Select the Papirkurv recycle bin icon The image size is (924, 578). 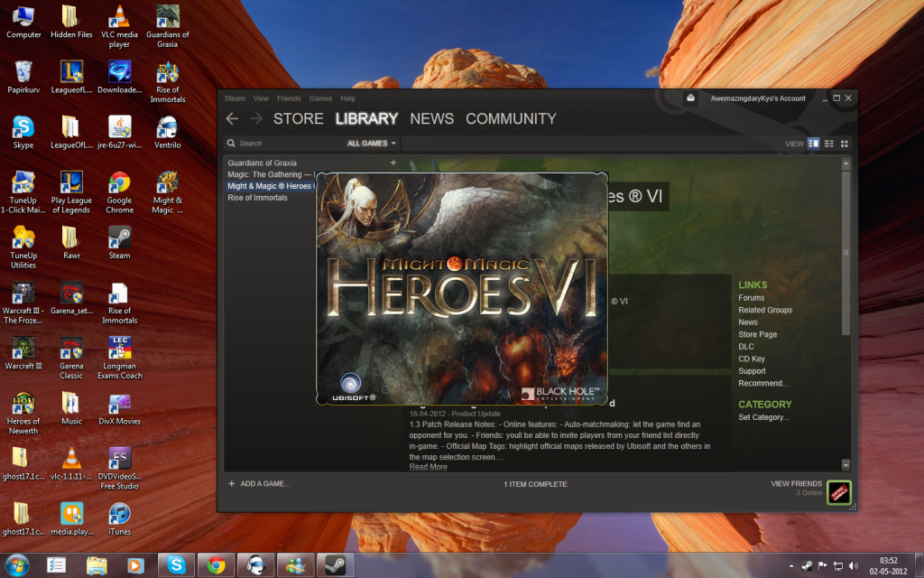coord(23,78)
